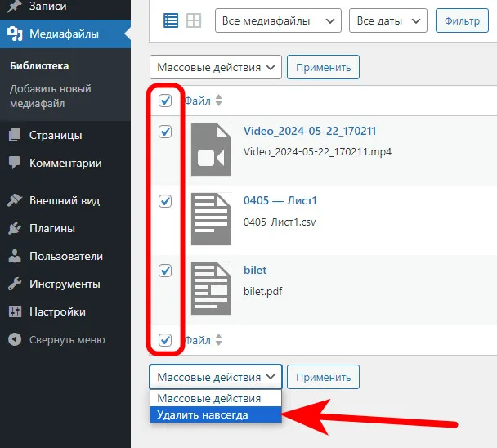This screenshot has width=497, height=448.
Task: Open Инструменты in the sidebar menu
Action: click(x=65, y=284)
